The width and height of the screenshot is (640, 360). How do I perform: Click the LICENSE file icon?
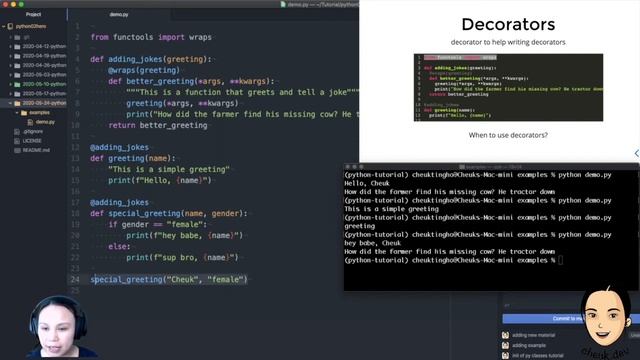17,141
